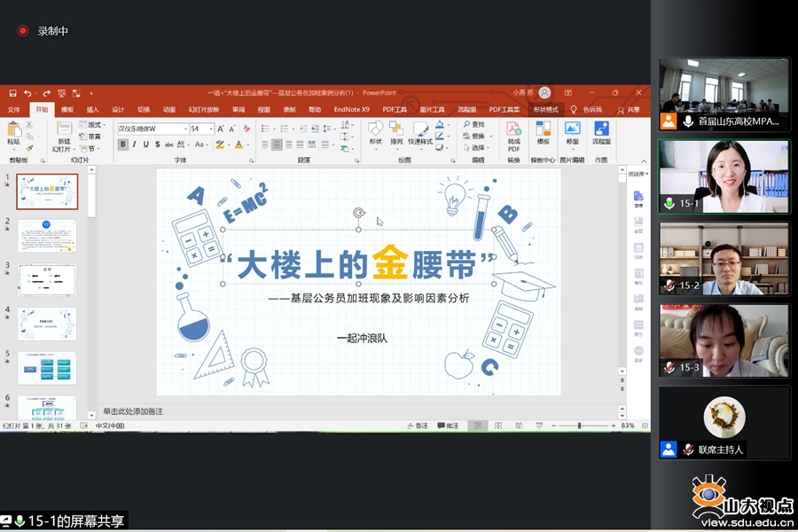Click the New Slide (新建幻灯片) icon
The image size is (798, 532).
point(63,131)
